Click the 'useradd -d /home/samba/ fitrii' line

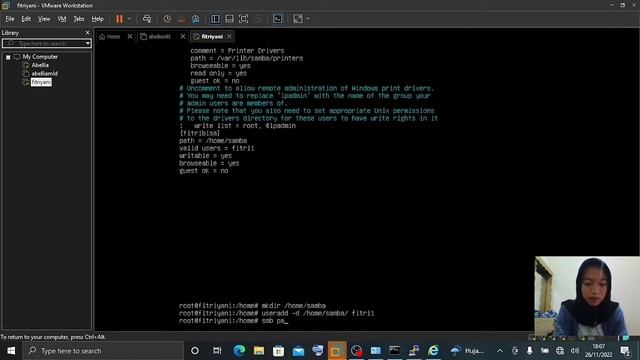tap(276, 313)
